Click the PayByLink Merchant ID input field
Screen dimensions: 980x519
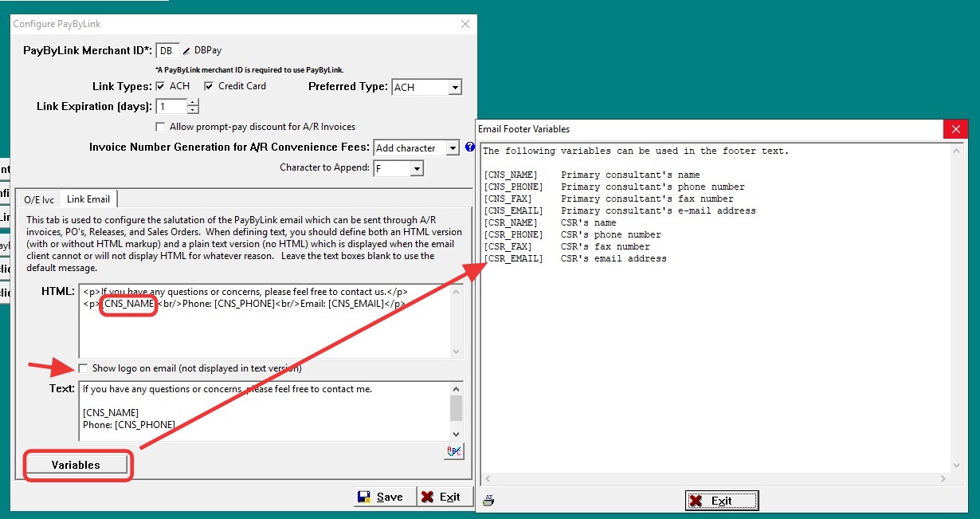(x=167, y=50)
